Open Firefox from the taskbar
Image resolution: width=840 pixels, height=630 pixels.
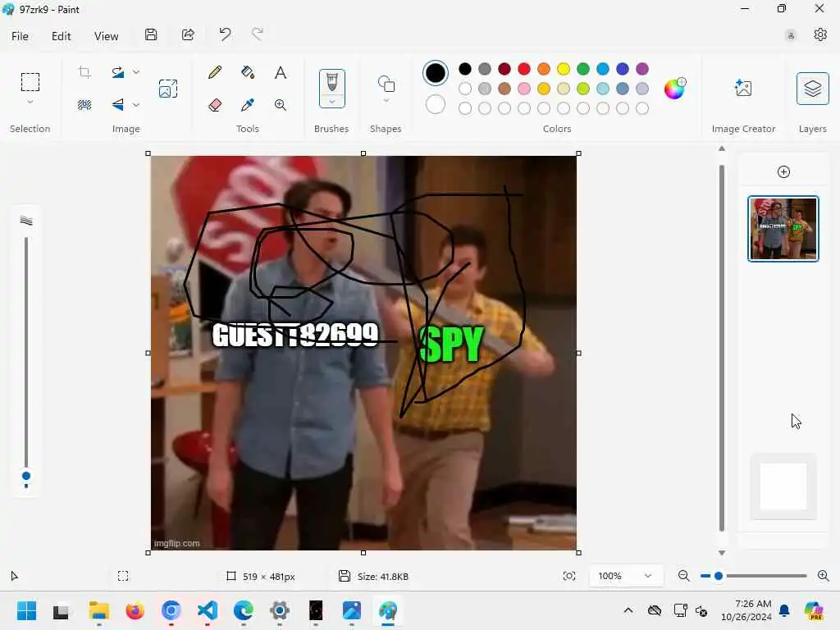point(135,610)
